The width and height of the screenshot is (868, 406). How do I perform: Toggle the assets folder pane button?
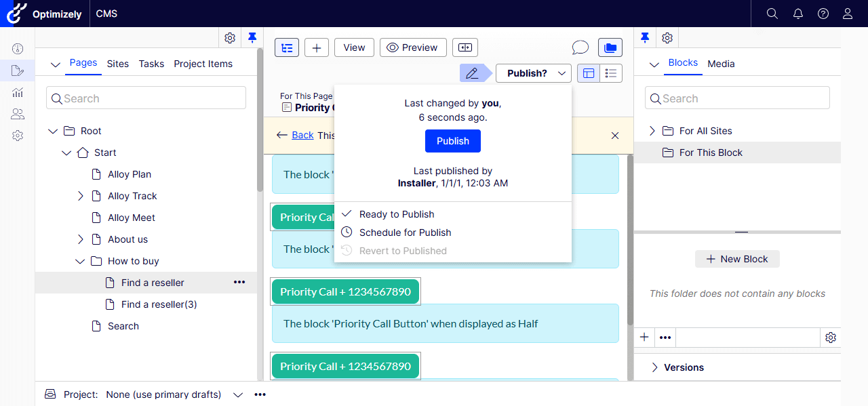coord(610,47)
